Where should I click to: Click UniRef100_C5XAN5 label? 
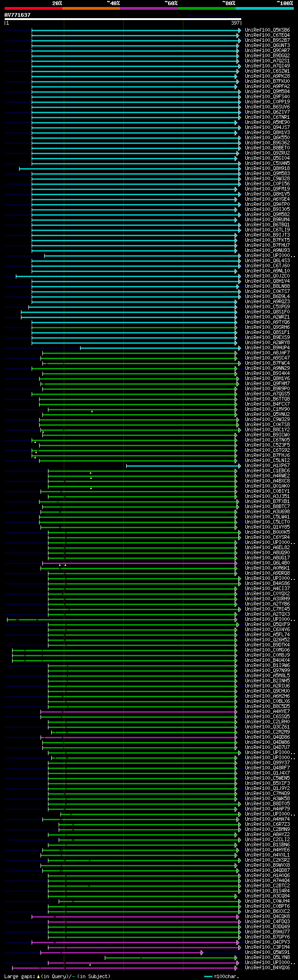tap(267, 163)
